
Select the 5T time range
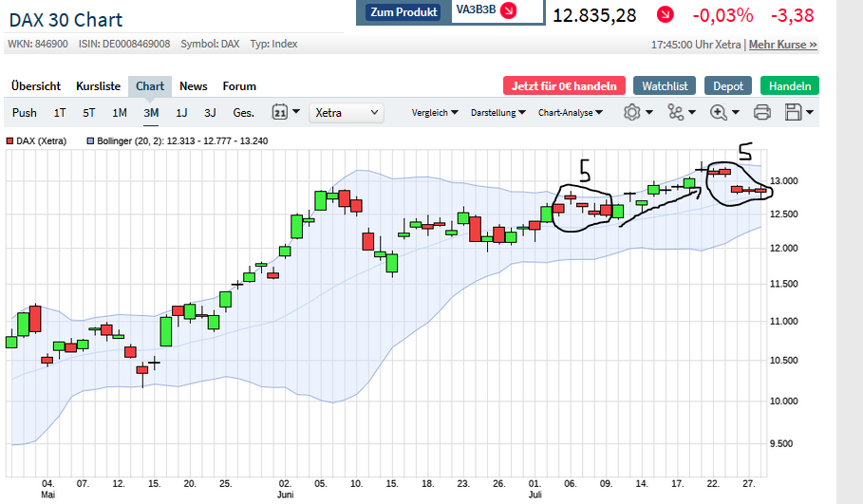88,113
